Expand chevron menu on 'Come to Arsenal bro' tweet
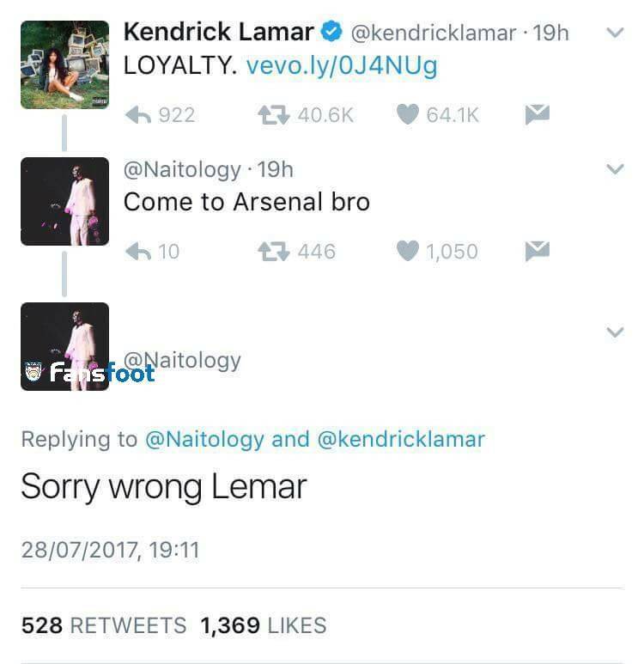Image resolution: width=644 pixels, height=664 pixels. 614,170
